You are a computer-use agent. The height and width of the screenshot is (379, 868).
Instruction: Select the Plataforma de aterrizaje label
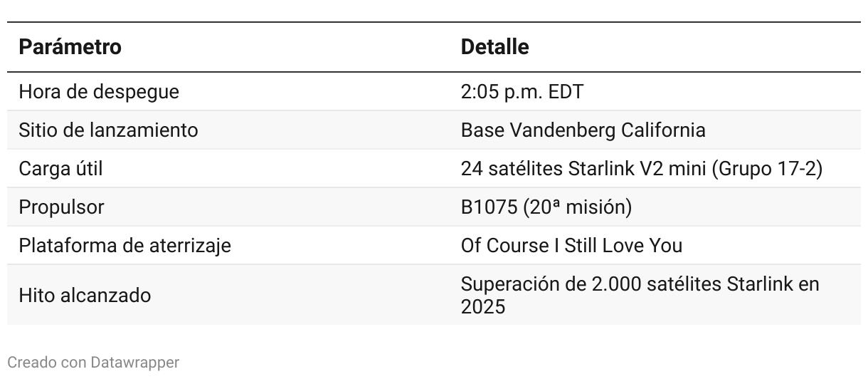click(x=125, y=246)
